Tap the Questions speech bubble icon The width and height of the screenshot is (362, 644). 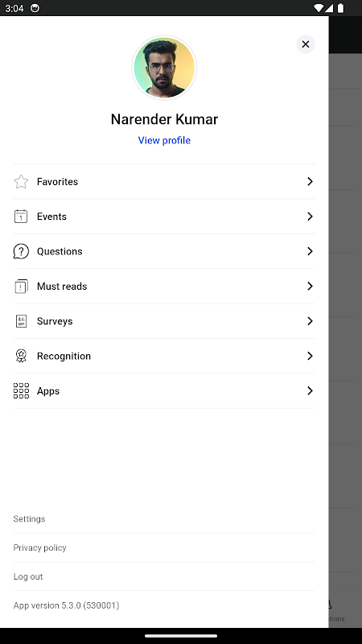[21, 251]
